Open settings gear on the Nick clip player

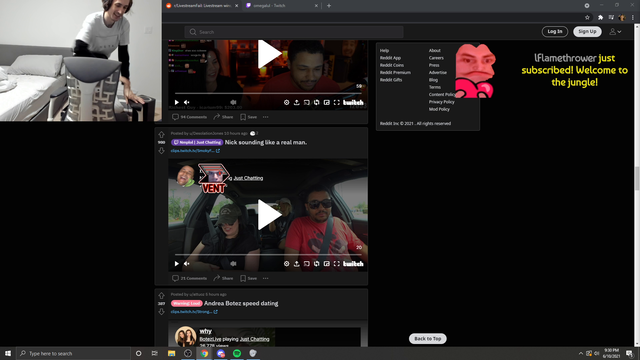(x=287, y=264)
